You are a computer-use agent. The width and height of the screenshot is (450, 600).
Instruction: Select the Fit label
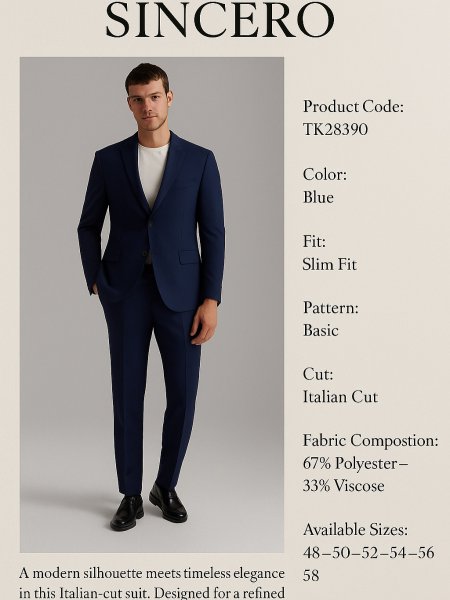click(314, 241)
